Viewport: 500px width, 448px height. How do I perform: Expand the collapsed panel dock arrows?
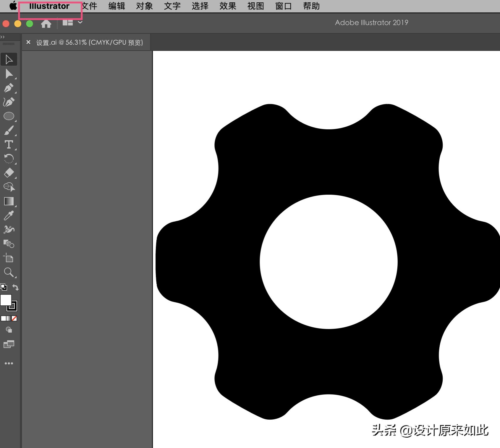click(3, 37)
